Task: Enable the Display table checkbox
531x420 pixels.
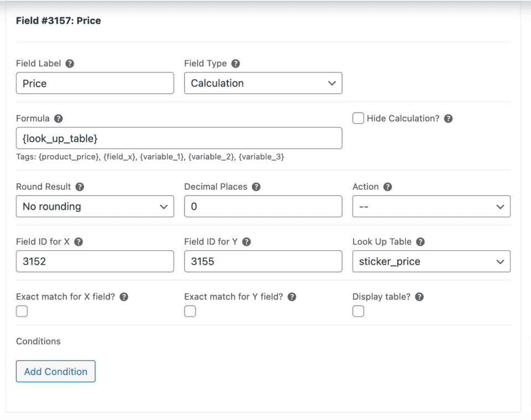Action: pyautogui.click(x=358, y=312)
